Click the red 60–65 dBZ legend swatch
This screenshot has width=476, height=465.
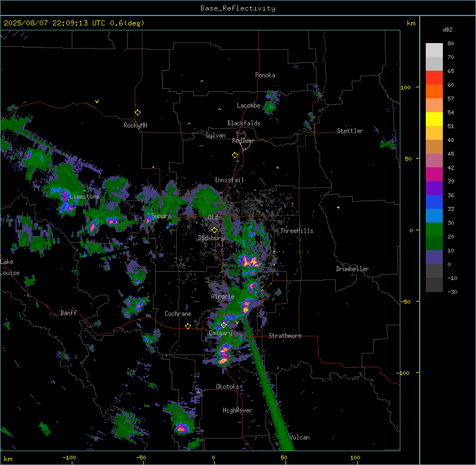(x=434, y=77)
